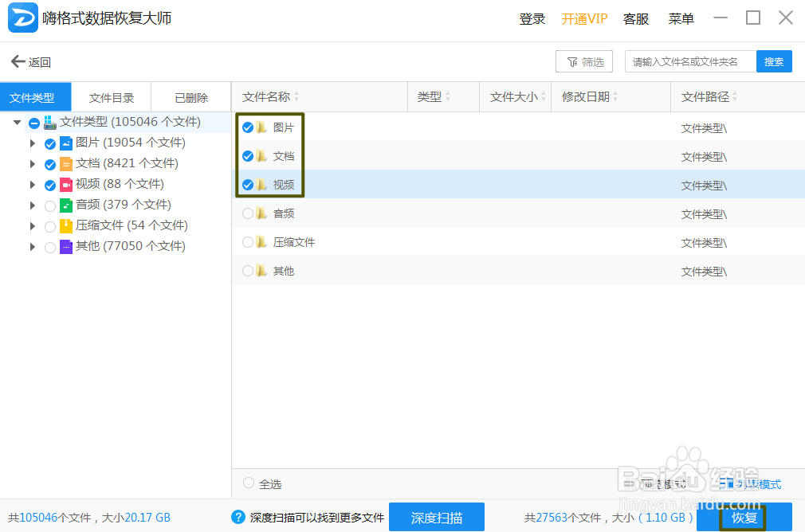
Task: Click the app logo in title bar
Action: tap(23, 18)
